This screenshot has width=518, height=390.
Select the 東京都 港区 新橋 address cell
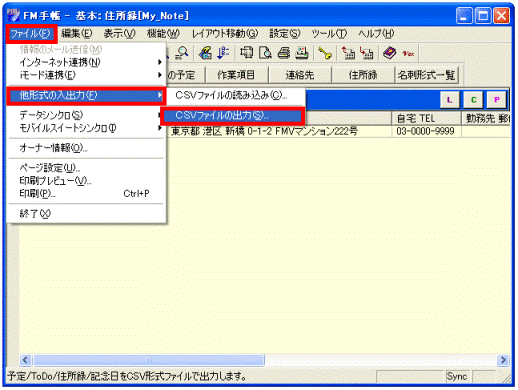(279, 131)
